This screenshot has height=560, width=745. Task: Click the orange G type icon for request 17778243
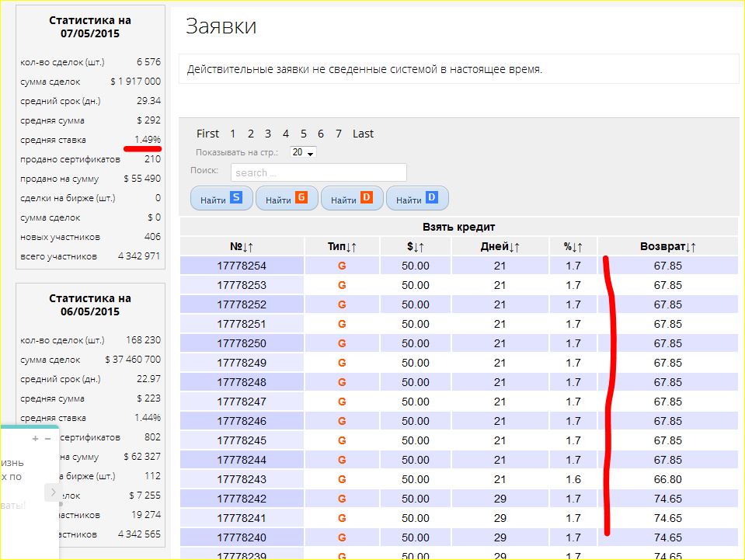[x=342, y=479]
